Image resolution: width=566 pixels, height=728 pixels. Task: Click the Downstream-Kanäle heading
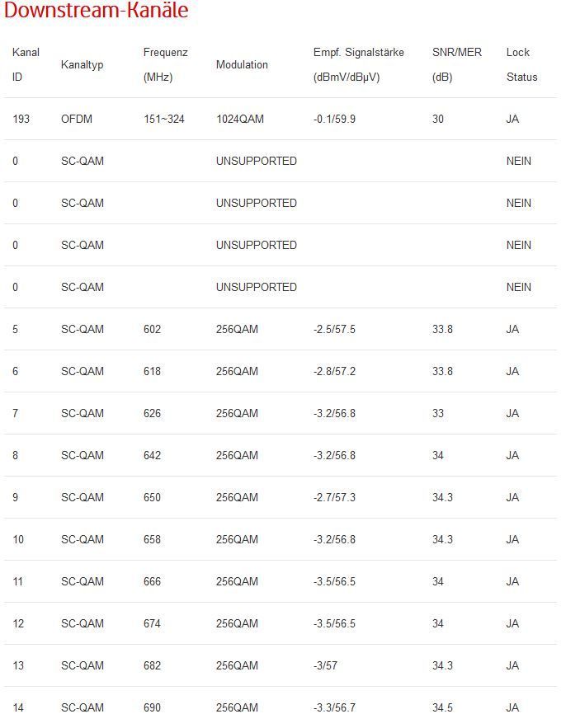click(x=96, y=12)
